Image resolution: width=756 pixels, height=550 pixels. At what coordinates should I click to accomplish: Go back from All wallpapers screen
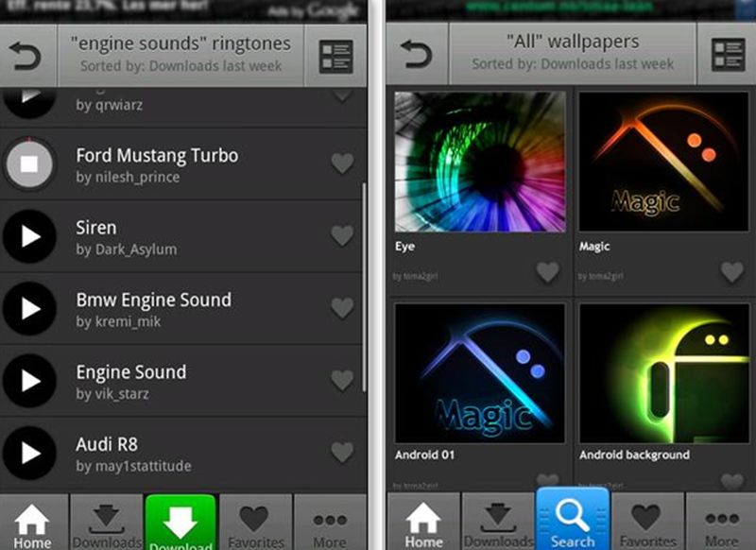418,54
